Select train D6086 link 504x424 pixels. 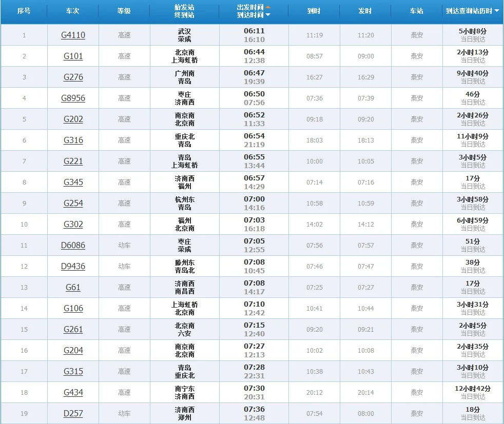tap(73, 245)
